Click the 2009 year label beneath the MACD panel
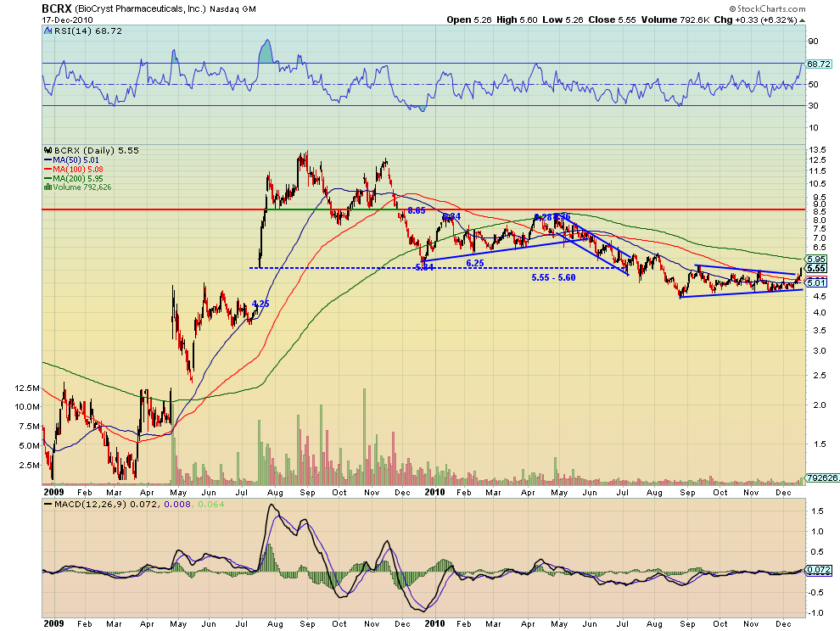Image resolution: width=840 pixels, height=631 pixels. click(x=53, y=623)
